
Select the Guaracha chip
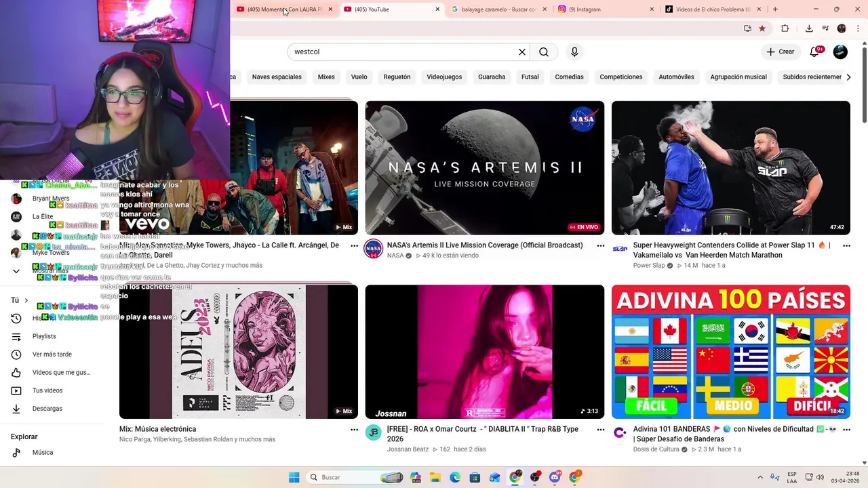(492, 77)
